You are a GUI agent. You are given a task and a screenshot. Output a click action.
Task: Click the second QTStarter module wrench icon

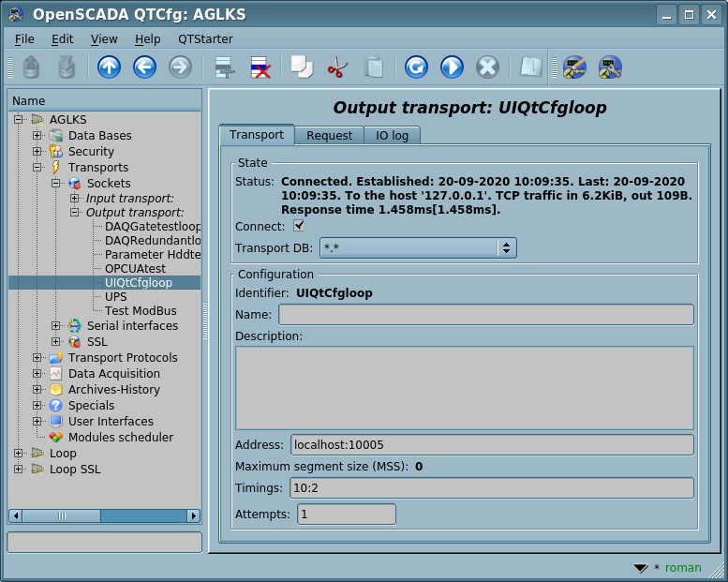[610, 67]
